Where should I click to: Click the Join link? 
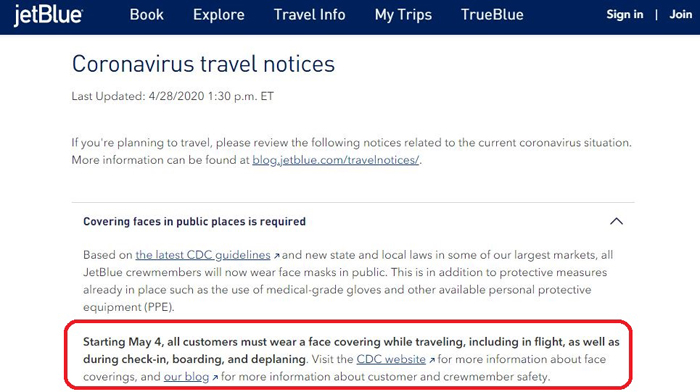pyautogui.click(x=680, y=15)
